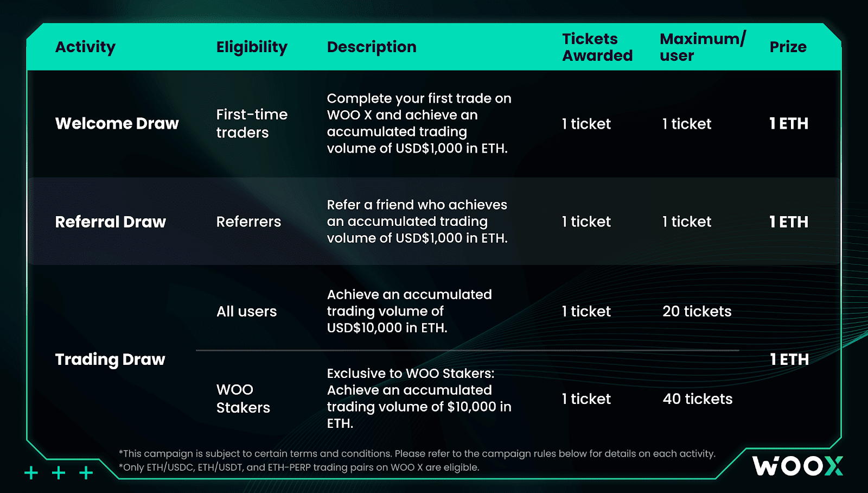Click the first plus sign decoration
Screen dimensions: 868x493
coord(31,473)
